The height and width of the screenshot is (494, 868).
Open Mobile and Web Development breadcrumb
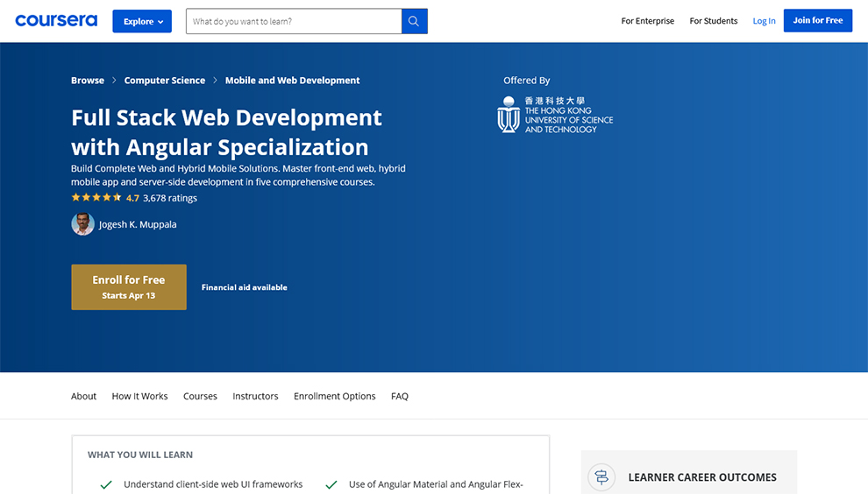tap(292, 81)
